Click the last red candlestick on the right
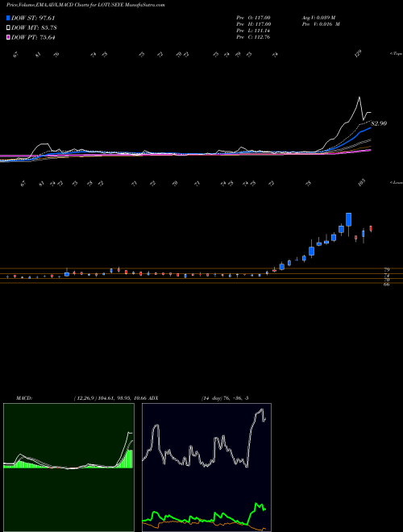Image resolution: width=403 pixels, height=532 pixels. click(371, 229)
